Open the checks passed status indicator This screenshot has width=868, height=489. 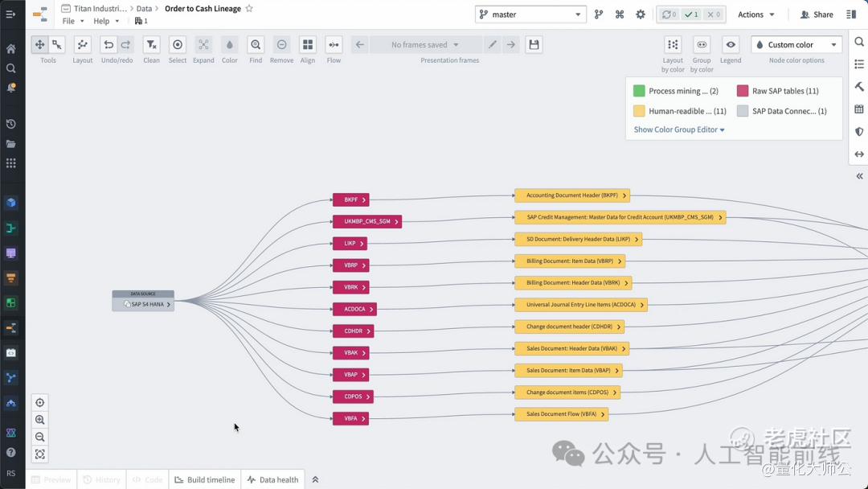691,14
